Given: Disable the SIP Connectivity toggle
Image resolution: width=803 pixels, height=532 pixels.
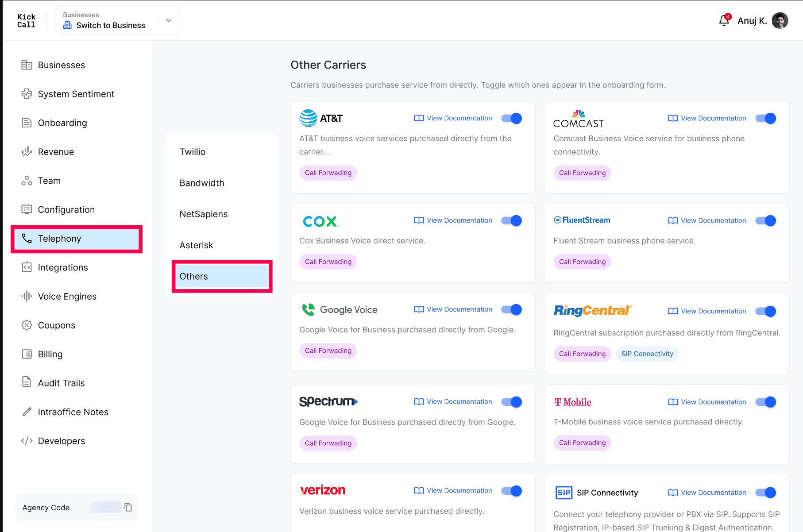Looking at the screenshot, I should 766,493.
